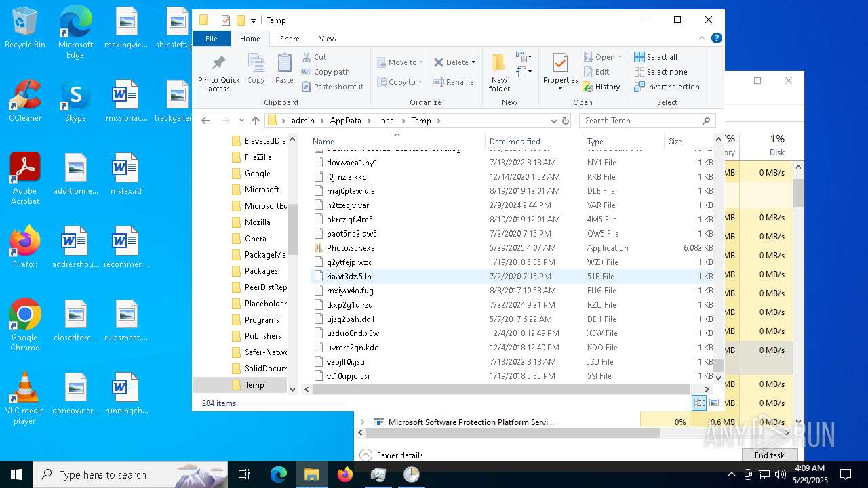Expand the Open dropdown arrow
The width and height of the screenshot is (868, 488).
(620, 57)
